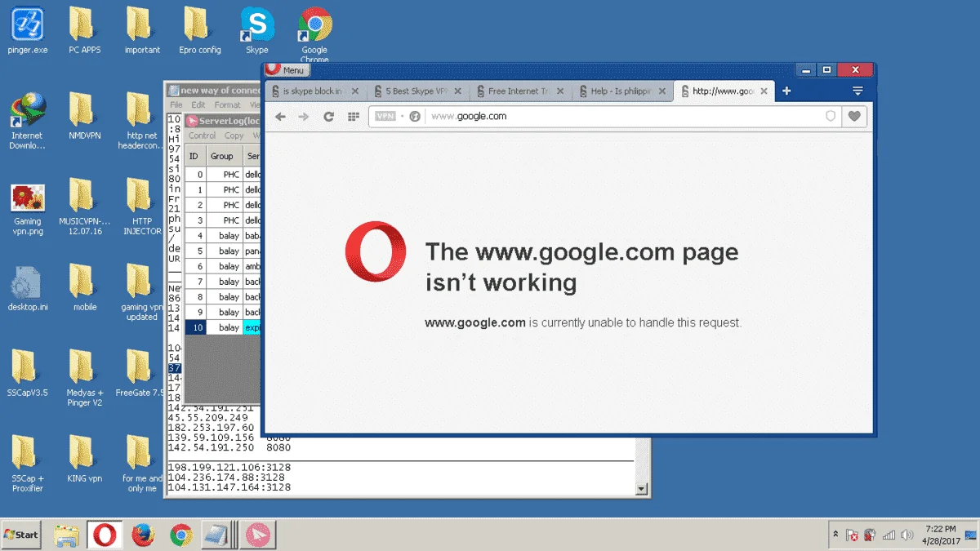Open 'http net headercon' folder
The height and width of the screenshot is (551, 980).
[141, 121]
